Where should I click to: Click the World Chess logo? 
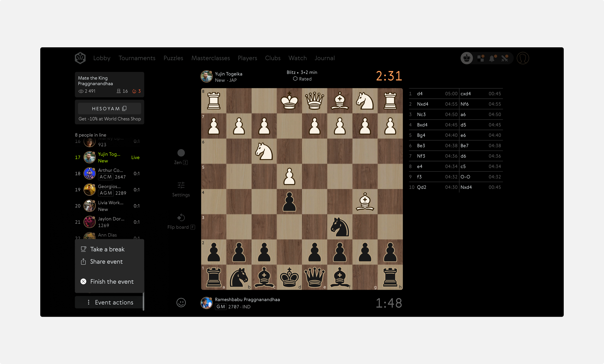click(80, 58)
